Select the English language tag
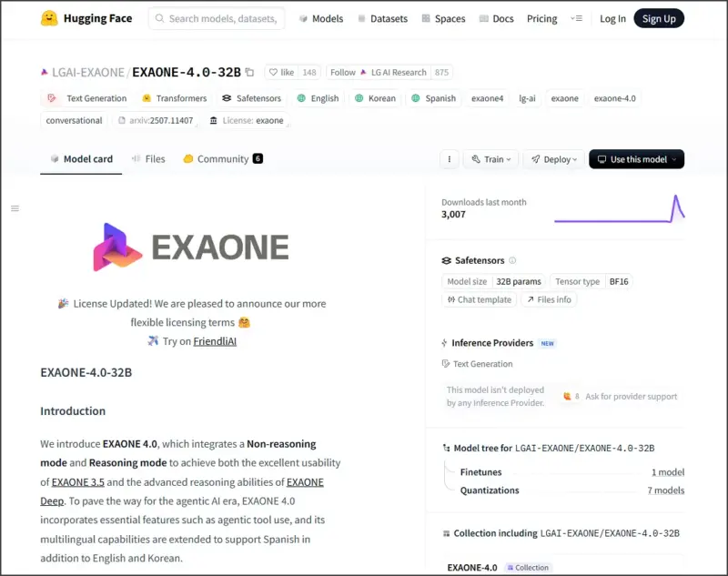The height and width of the screenshot is (576, 728). pos(318,98)
